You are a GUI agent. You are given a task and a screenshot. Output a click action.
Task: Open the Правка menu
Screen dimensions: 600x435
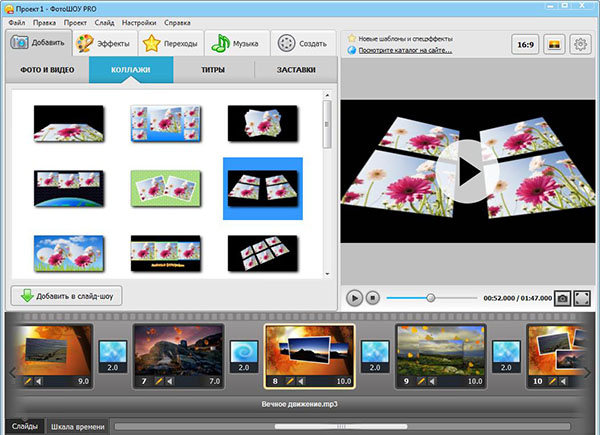coord(44,23)
